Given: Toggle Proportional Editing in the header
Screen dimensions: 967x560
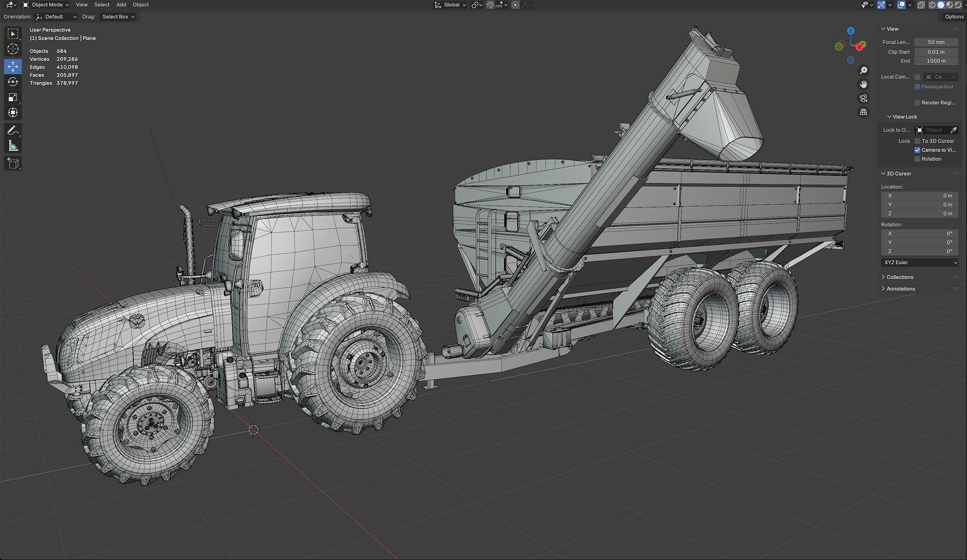Looking at the screenshot, I should click(515, 5).
